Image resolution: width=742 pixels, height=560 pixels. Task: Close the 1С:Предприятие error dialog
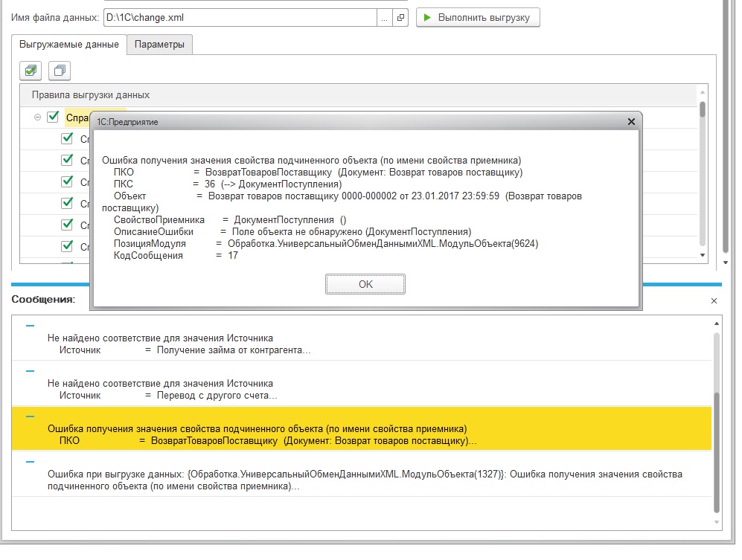tap(631, 121)
